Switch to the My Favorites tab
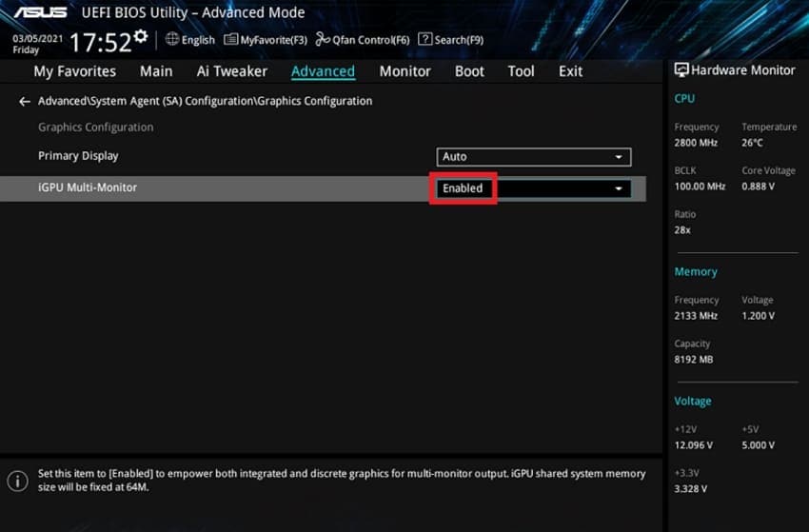 [75, 71]
